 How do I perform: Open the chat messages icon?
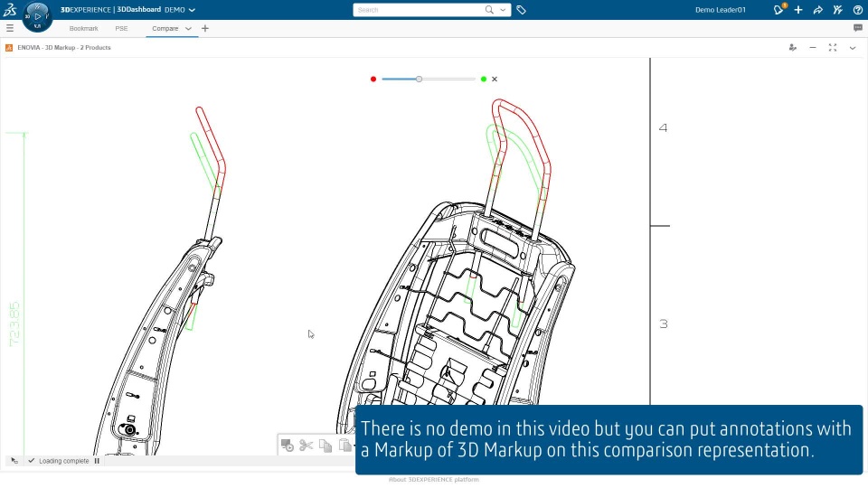tap(858, 28)
